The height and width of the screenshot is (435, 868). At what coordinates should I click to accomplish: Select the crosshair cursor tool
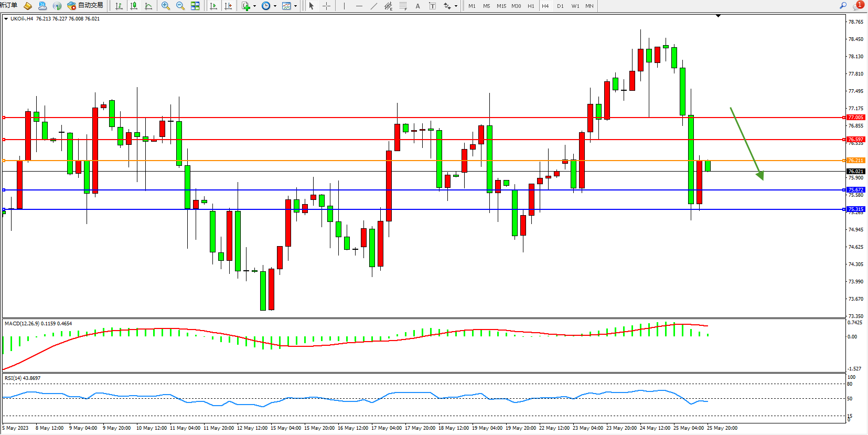[326, 6]
